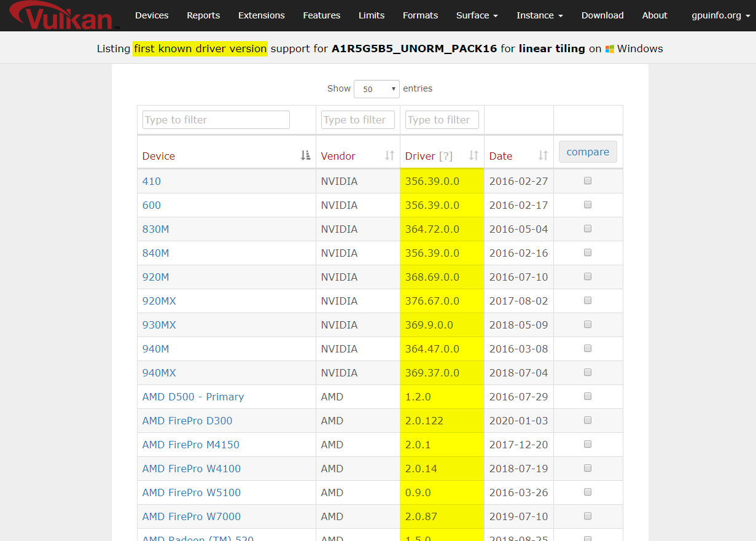Image resolution: width=756 pixels, height=541 pixels.
Task: Tick compare checkbox for 940M
Action: pos(588,348)
